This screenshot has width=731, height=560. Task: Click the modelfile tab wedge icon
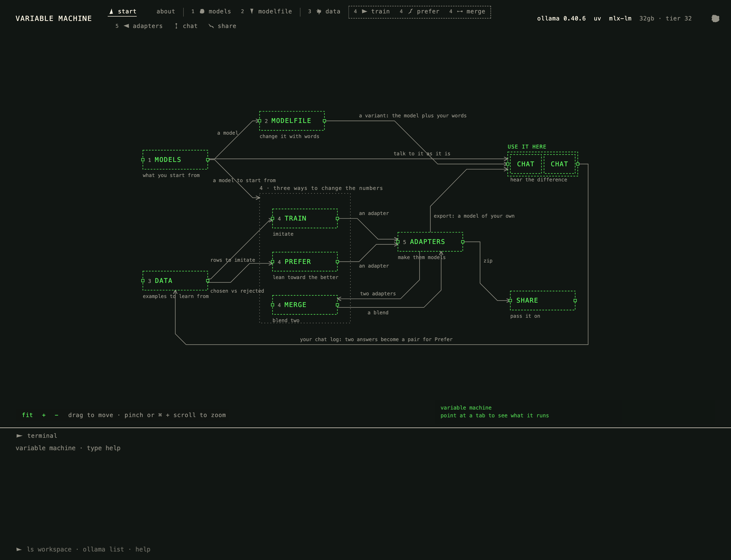pyautogui.click(x=252, y=11)
